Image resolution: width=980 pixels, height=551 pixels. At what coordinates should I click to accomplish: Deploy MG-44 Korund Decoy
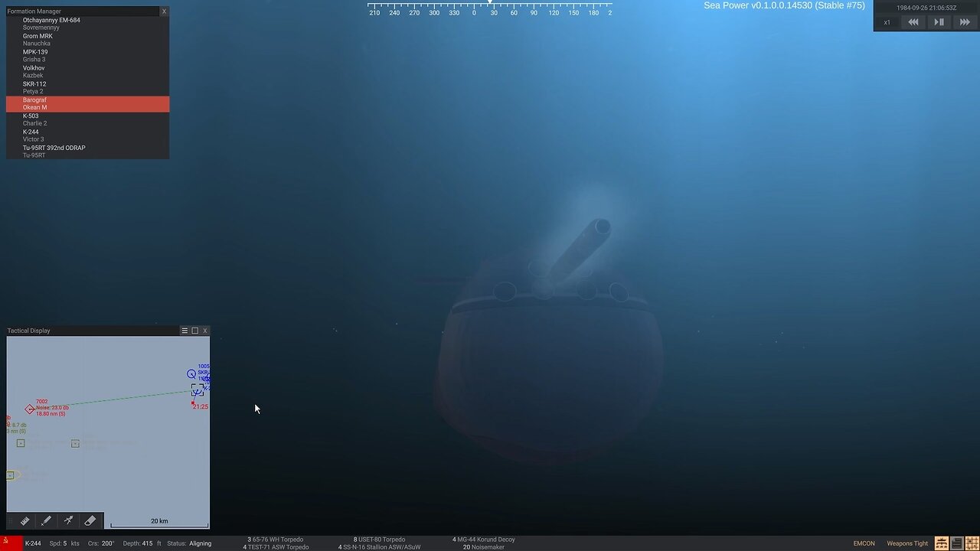point(484,540)
